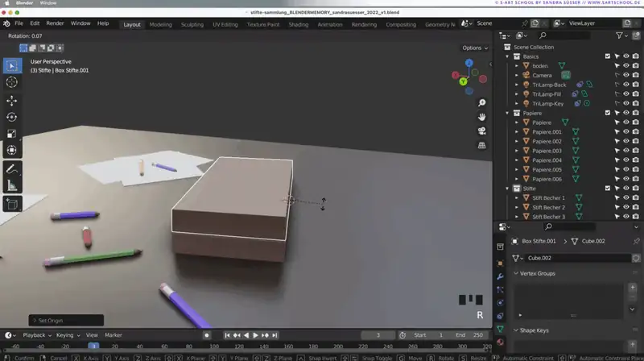This screenshot has width=644, height=361.
Task: Toggle eye visibility of Papiere.003
Action: [x=626, y=151]
